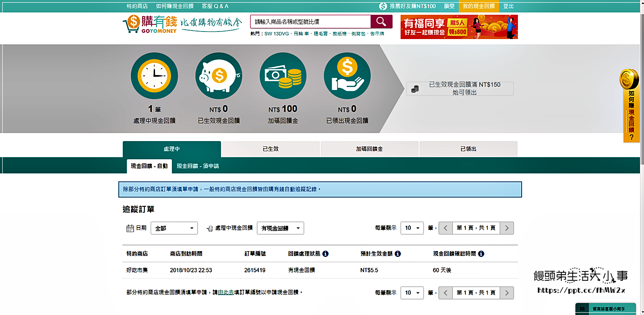Select the 現金回饋 - 須申請 sub-tab
The image size is (644, 315).
pyautogui.click(x=198, y=166)
